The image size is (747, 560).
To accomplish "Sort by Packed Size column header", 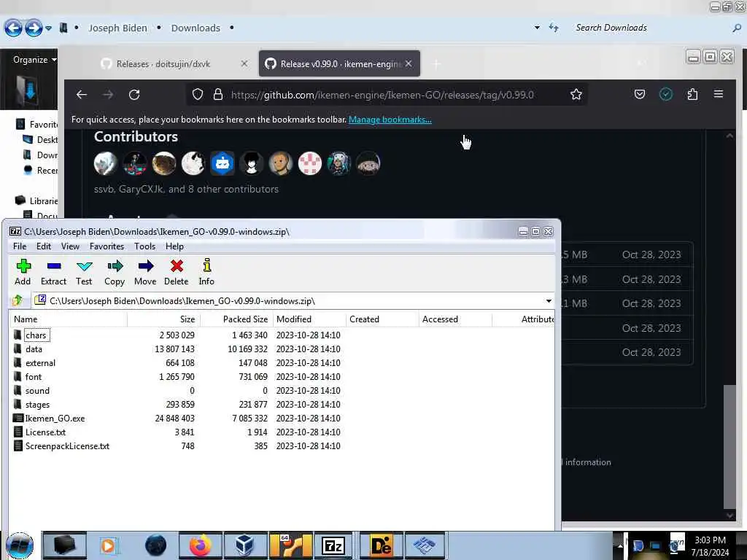I will pos(236,319).
